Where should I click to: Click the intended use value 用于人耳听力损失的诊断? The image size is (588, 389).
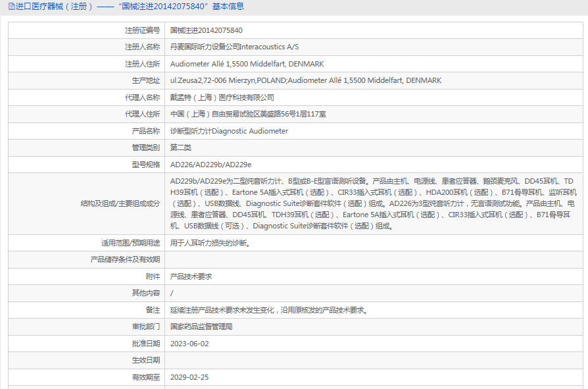point(210,243)
